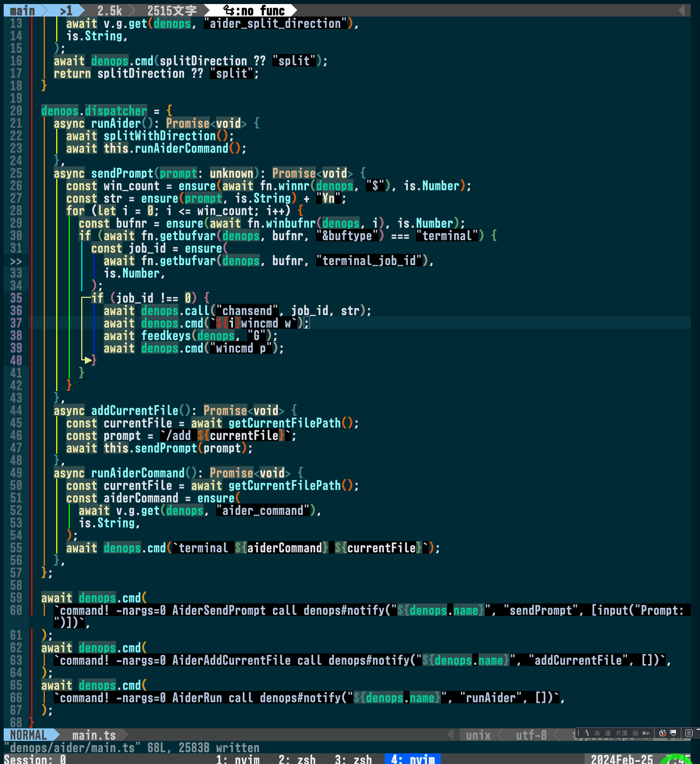700x764 pixels.
Task: Click the IME 'Λ' mode indicator
Action: 586,733
